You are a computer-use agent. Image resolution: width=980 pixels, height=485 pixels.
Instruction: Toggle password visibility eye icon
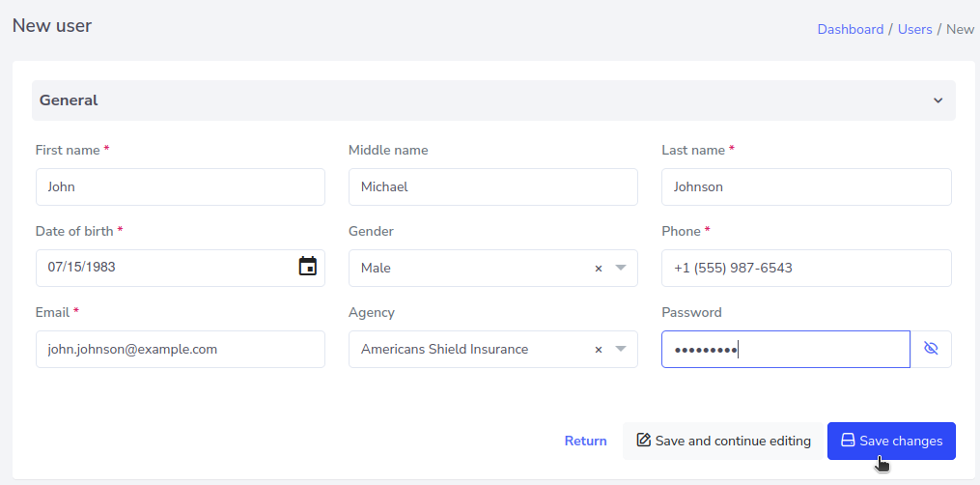coord(931,349)
